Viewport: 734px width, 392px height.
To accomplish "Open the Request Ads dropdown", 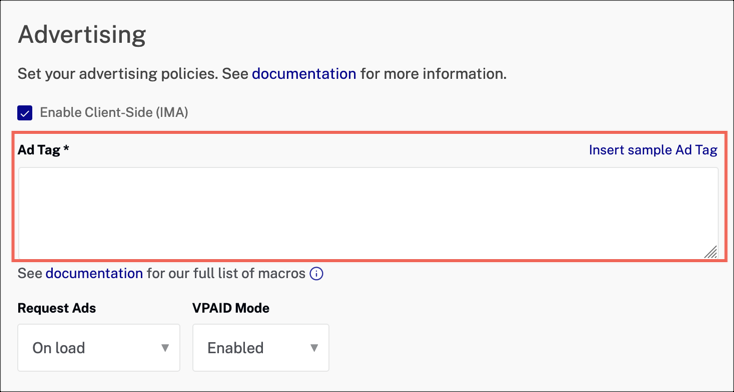I will pos(99,348).
